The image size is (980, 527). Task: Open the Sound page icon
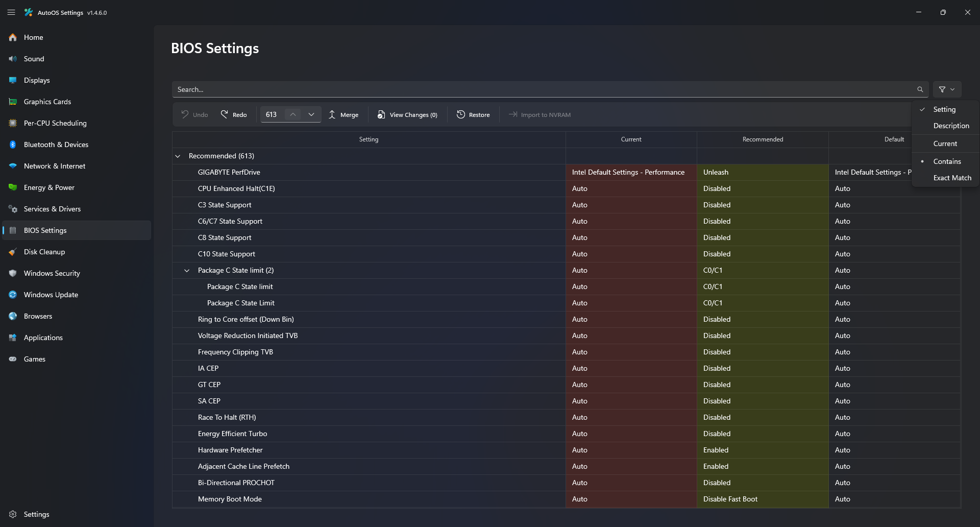click(x=13, y=59)
